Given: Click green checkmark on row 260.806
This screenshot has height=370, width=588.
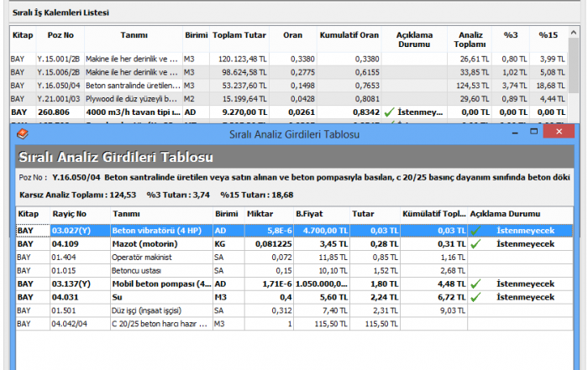Looking at the screenshot, I should [x=388, y=112].
